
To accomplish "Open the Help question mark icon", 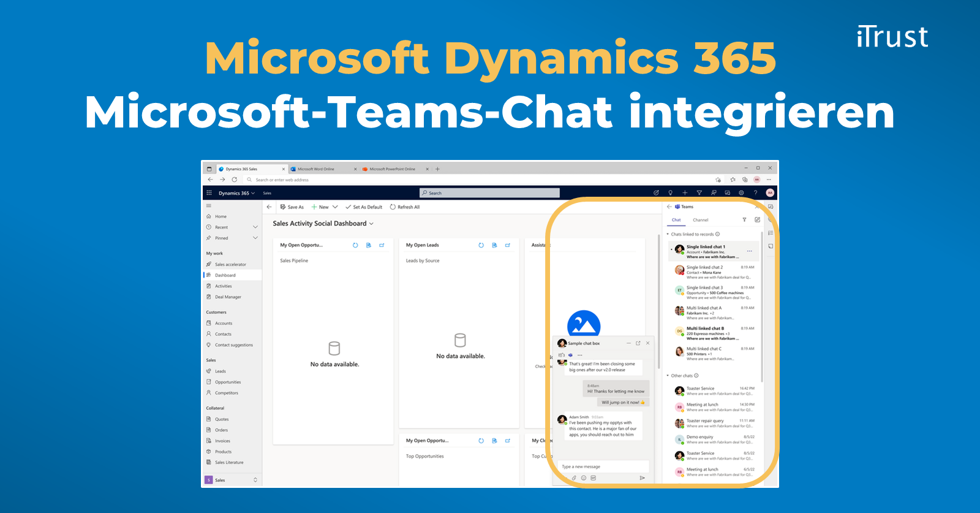I will [x=755, y=193].
